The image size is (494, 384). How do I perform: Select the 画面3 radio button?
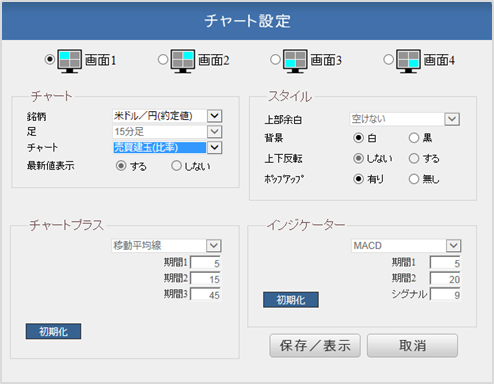(275, 60)
